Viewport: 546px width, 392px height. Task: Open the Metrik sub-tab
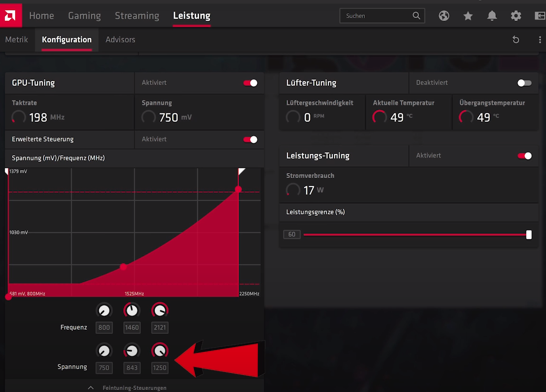tap(17, 40)
